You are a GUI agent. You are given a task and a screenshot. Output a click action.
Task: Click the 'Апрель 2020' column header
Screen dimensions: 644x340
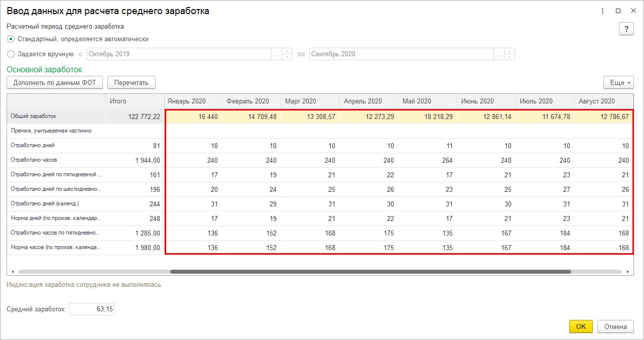tap(369, 101)
